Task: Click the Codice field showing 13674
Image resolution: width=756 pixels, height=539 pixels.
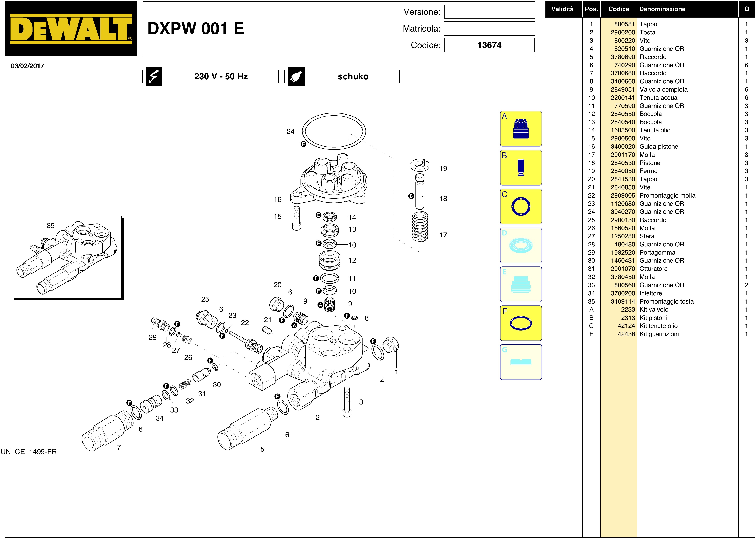Action: coord(489,45)
